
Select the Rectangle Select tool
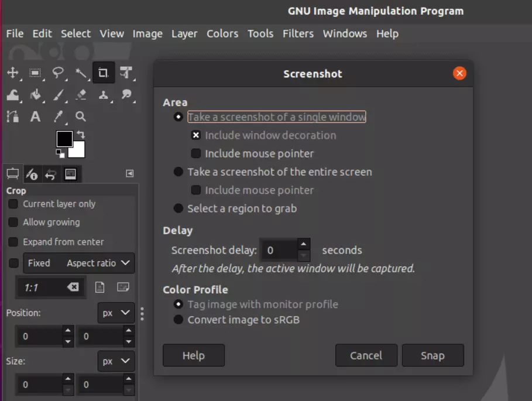coord(35,73)
